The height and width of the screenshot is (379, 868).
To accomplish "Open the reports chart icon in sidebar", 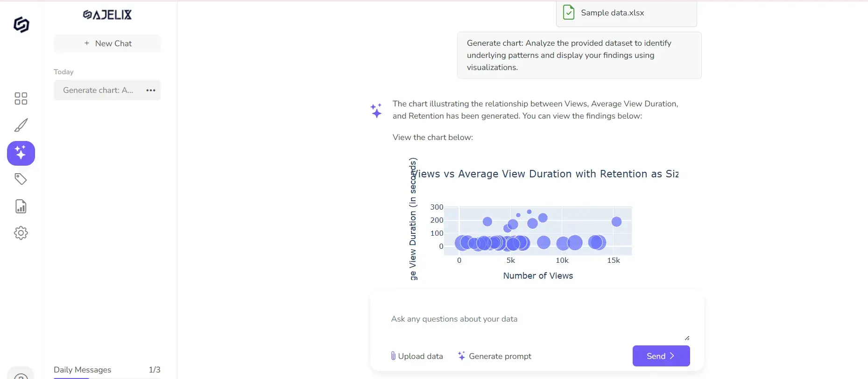I will coord(21,206).
